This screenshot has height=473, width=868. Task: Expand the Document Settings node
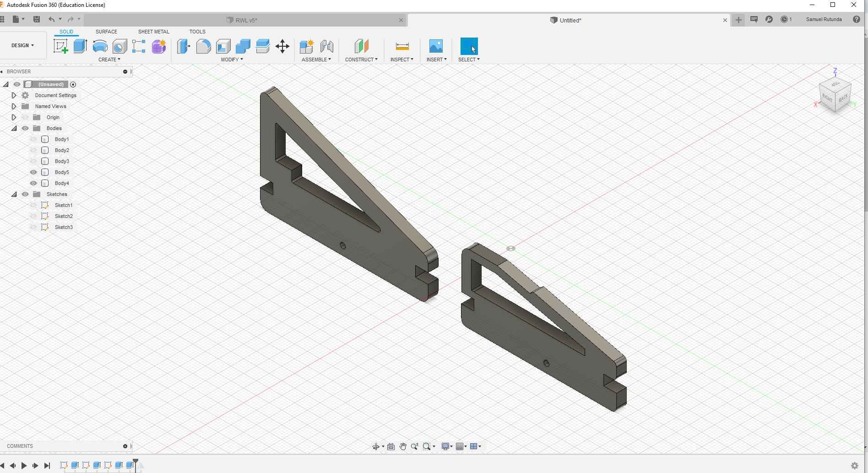[x=14, y=95]
